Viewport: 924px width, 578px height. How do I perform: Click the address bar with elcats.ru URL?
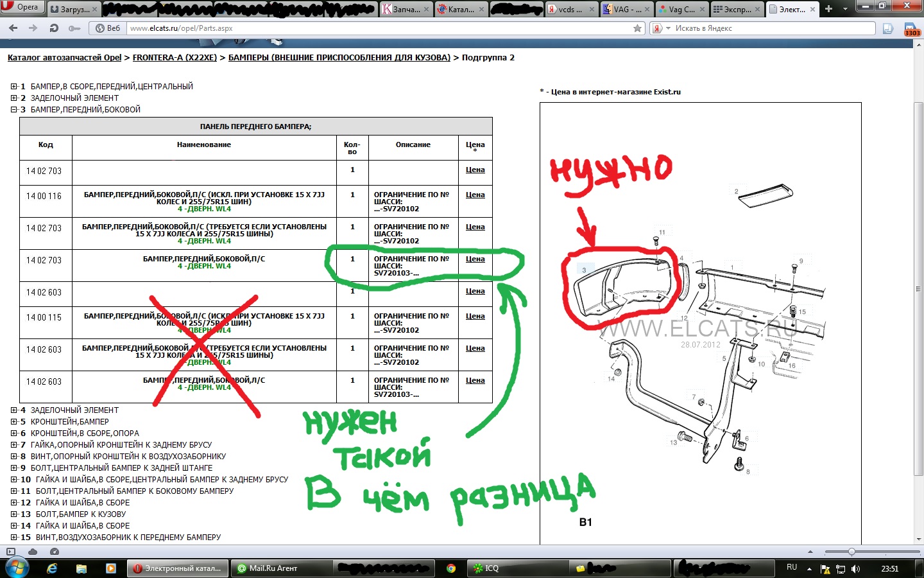379,28
